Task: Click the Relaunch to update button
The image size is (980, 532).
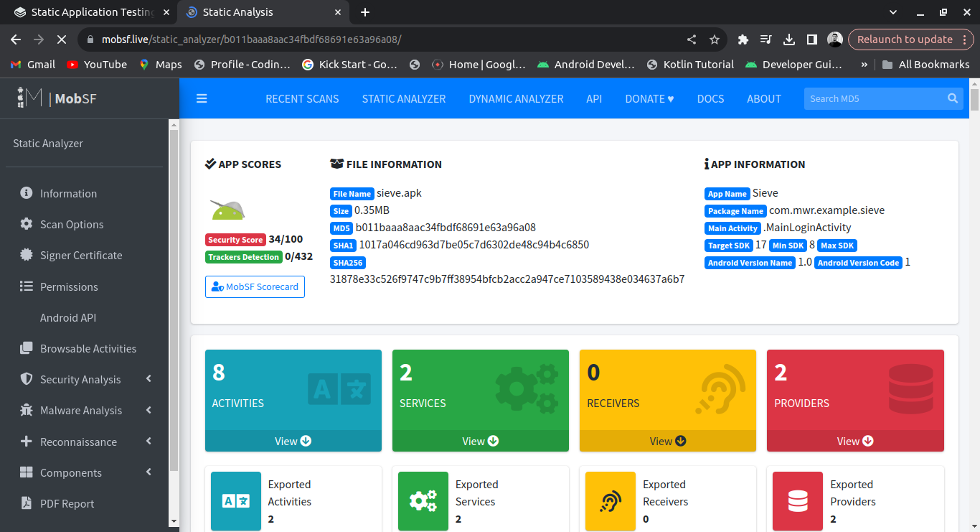Action: (x=904, y=39)
